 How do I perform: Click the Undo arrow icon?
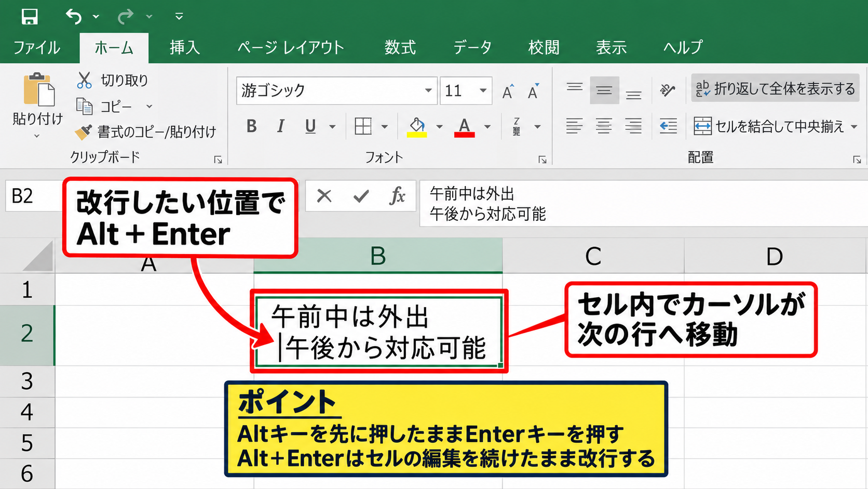tap(74, 17)
